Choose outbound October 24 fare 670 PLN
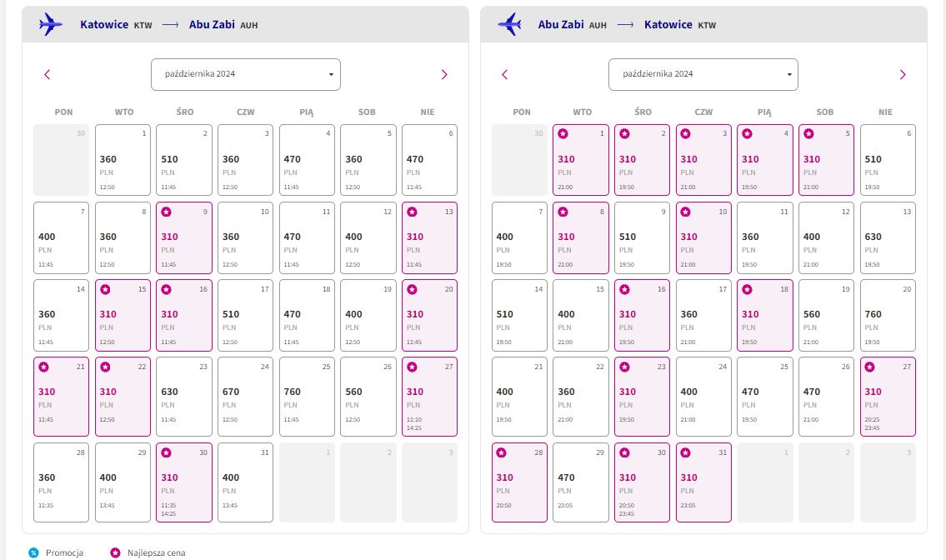This screenshot has height=560, width=946. tap(245, 397)
